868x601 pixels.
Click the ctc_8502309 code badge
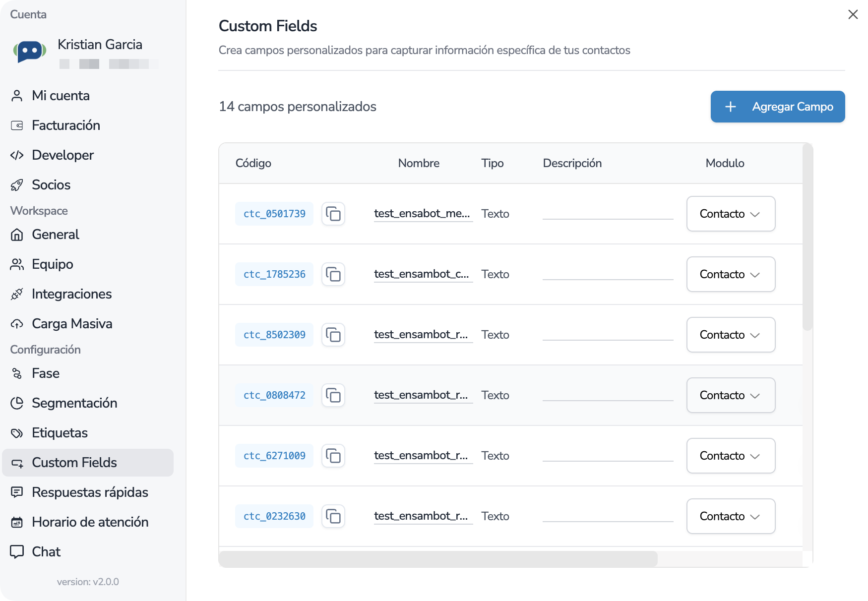click(274, 335)
